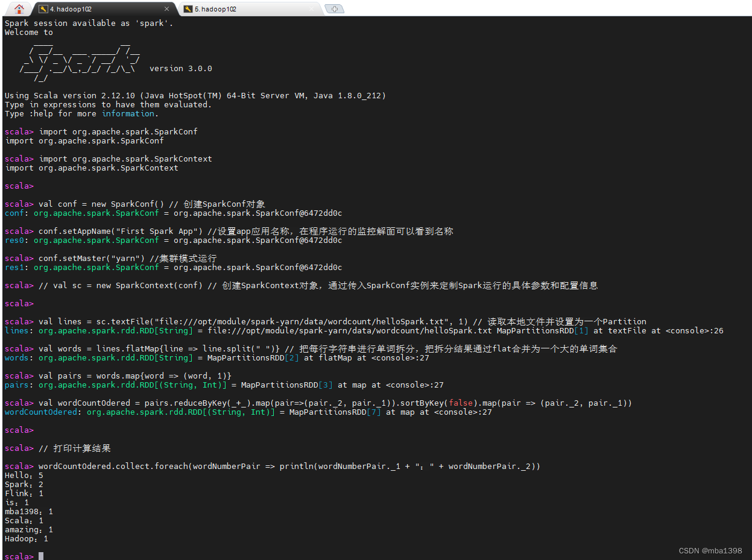
Task: Click the "Hello: 5" result line
Action: 24,476
